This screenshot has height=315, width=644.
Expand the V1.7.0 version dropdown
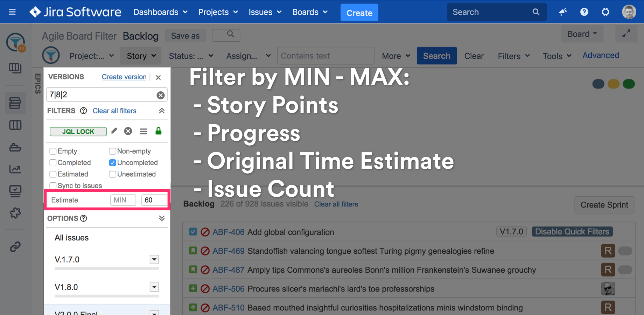(x=154, y=259)
